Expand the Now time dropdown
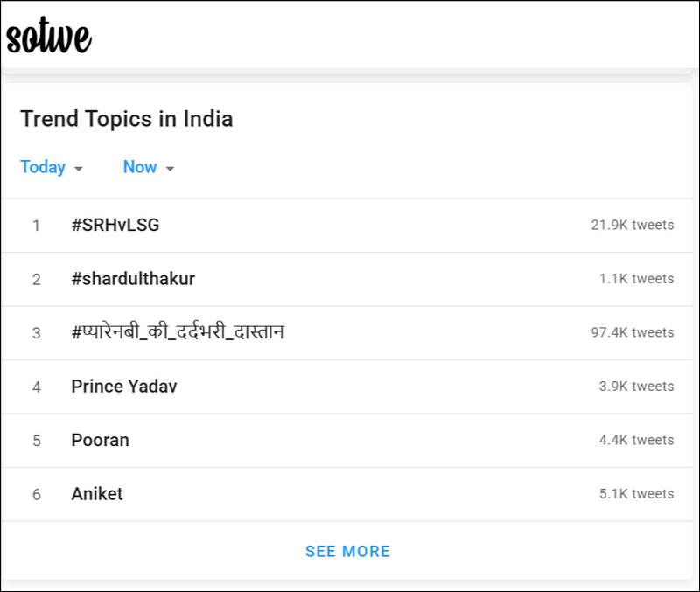Image resolution: width=700 pixels, height=592 pixels. tap(148, 167)
